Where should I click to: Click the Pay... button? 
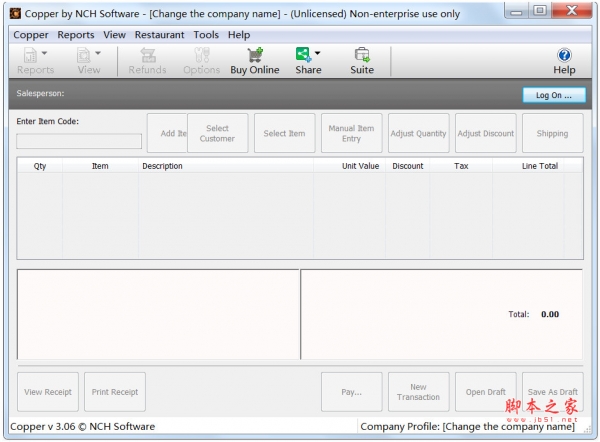click(351, 392)
